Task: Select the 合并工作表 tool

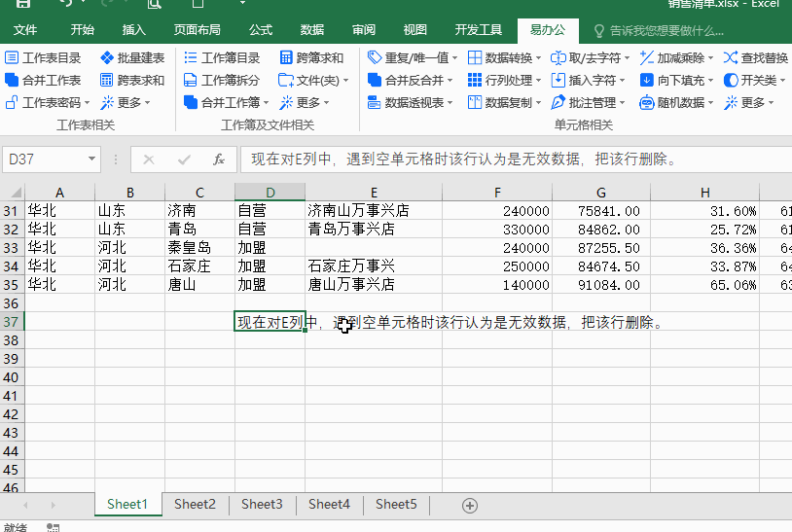Action: (x=43, y=81)
